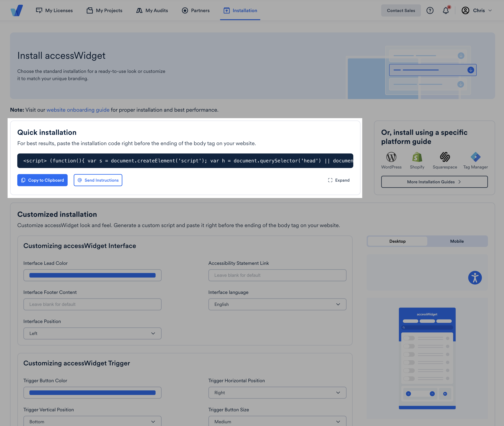Click the My Projects folder icon
The image size is (504, 426).
[90, 10]
